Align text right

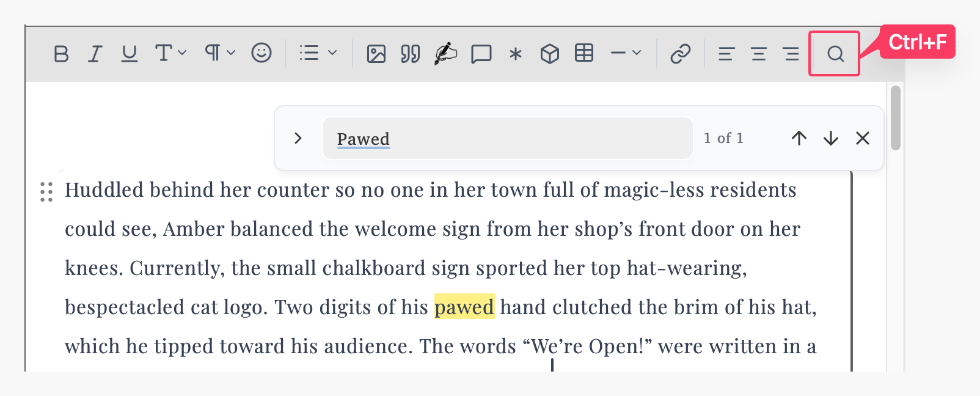point(791,54)
